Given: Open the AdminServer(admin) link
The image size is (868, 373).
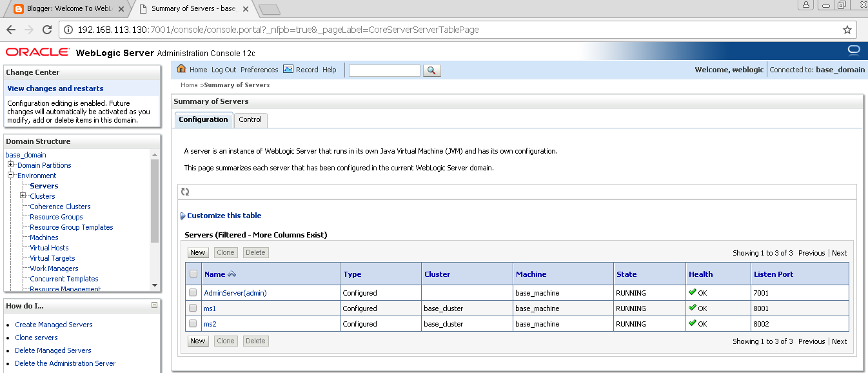Looking at the screenshot, I should pos(235,293).
